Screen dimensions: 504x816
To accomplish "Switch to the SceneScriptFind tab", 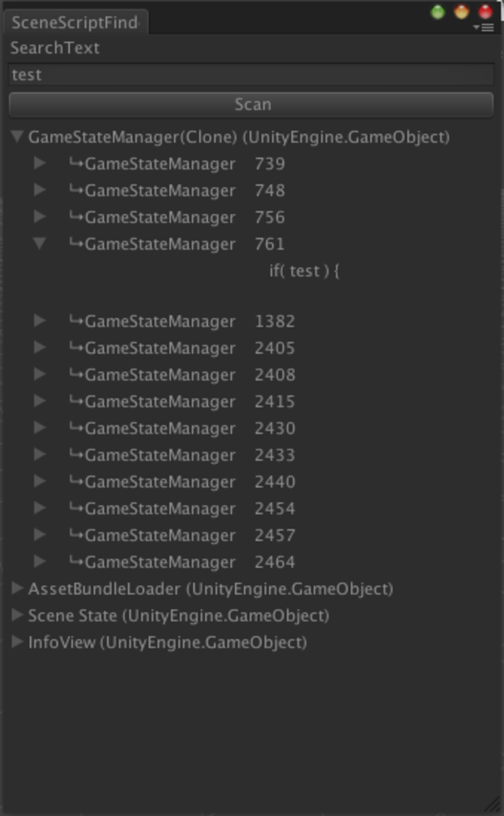I will coord(75,22).
